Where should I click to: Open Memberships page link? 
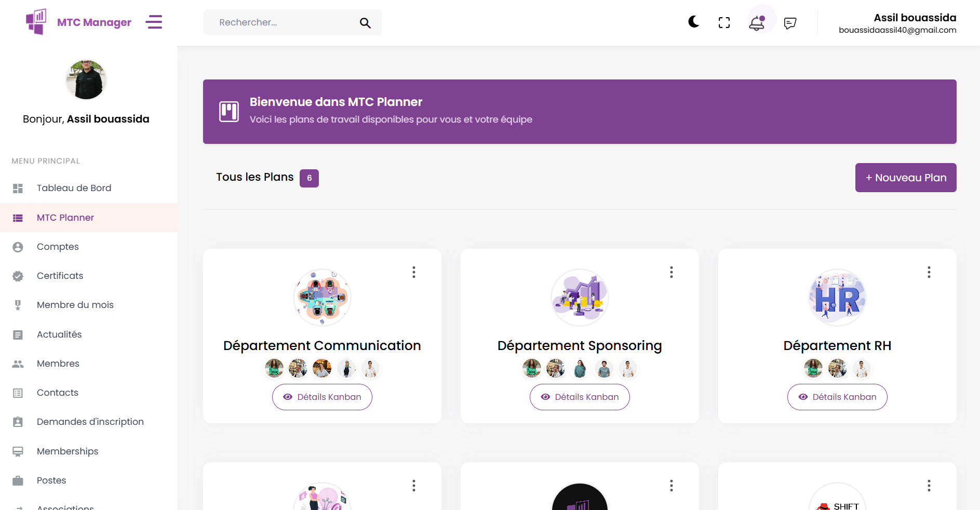click(88, 451)
